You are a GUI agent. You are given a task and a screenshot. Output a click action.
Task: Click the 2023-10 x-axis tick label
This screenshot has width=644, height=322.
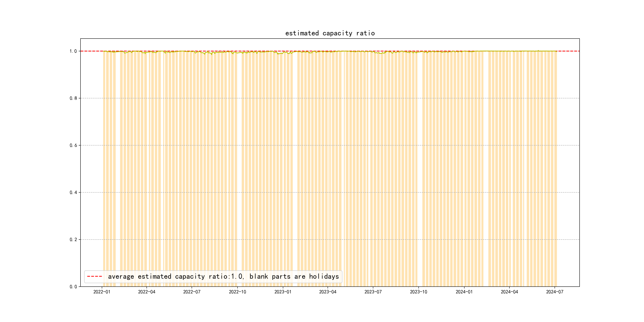coord(418,292)
